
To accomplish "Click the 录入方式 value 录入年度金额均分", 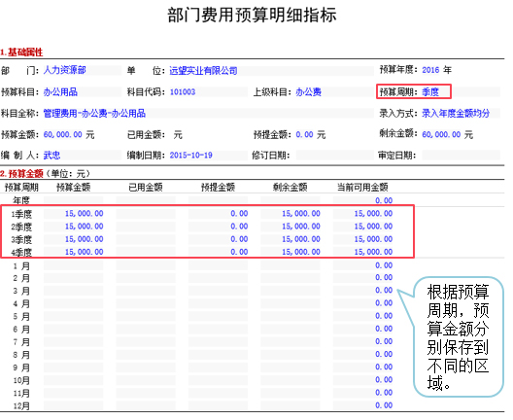I will (456, 114).
